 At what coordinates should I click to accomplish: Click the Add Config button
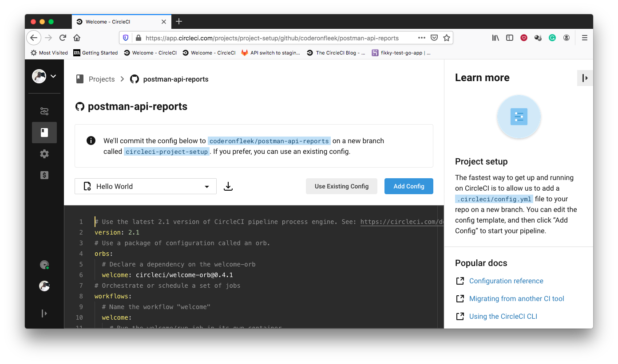pos(408,186)
